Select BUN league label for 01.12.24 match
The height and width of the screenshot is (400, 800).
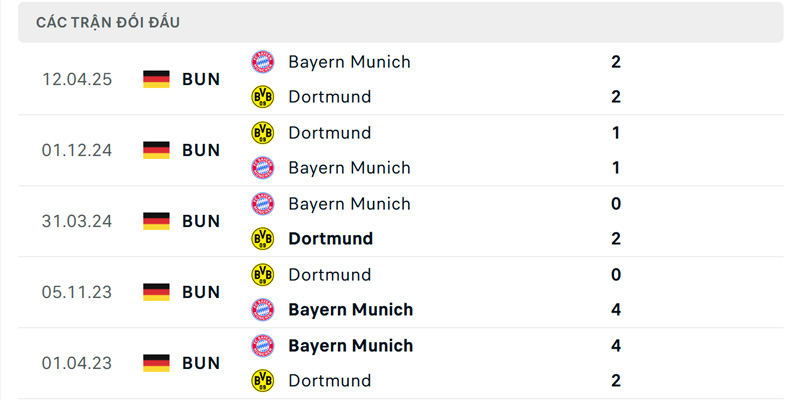point(201,150)
